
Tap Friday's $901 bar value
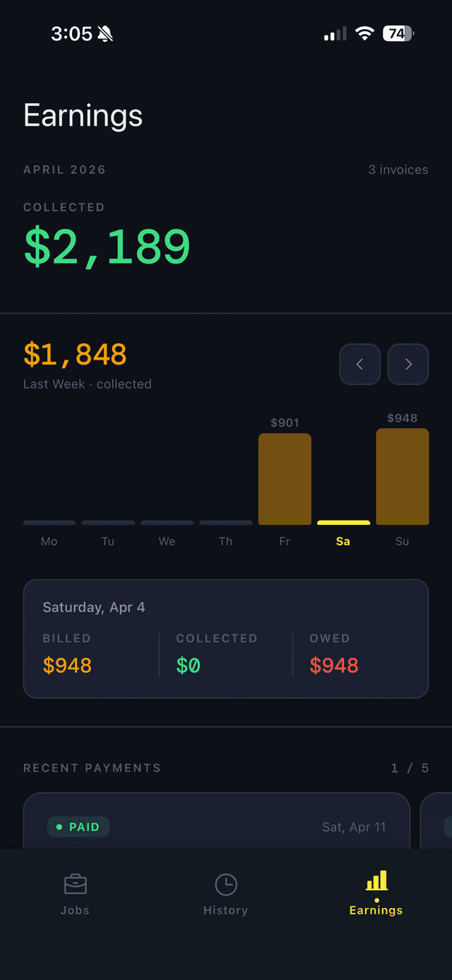coord(285,422)
